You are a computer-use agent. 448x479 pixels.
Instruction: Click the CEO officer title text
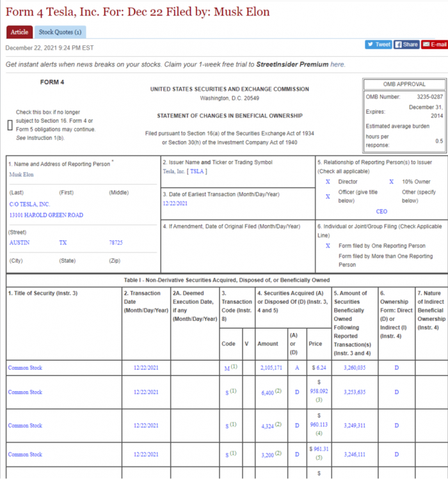tap(381, 211)
